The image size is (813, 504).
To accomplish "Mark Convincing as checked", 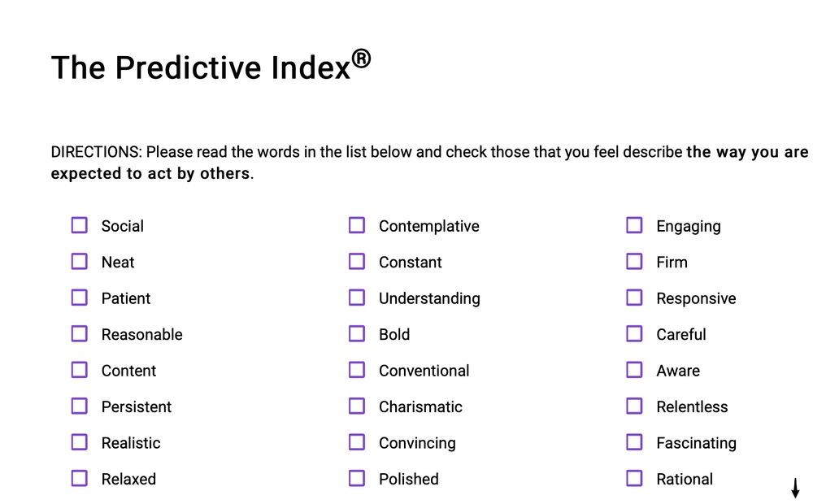I will [357, 442].
